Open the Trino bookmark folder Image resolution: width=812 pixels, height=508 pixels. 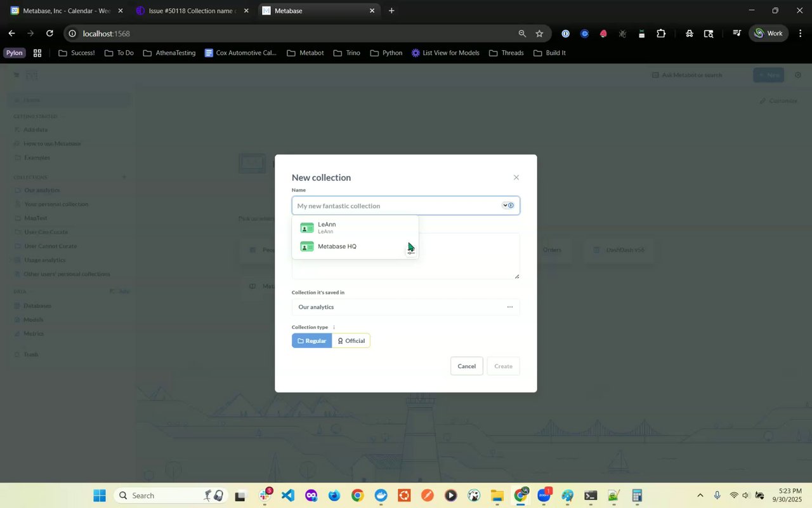346,53
